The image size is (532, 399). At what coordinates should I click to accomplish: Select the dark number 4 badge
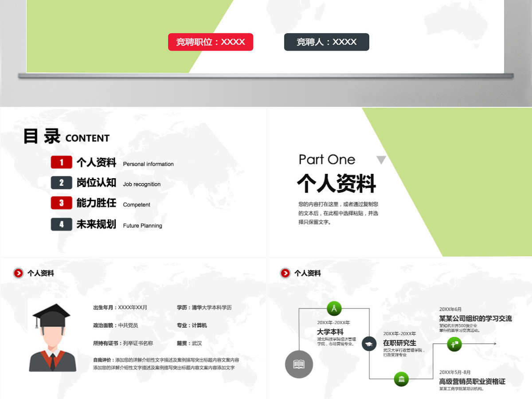[62, 224]
